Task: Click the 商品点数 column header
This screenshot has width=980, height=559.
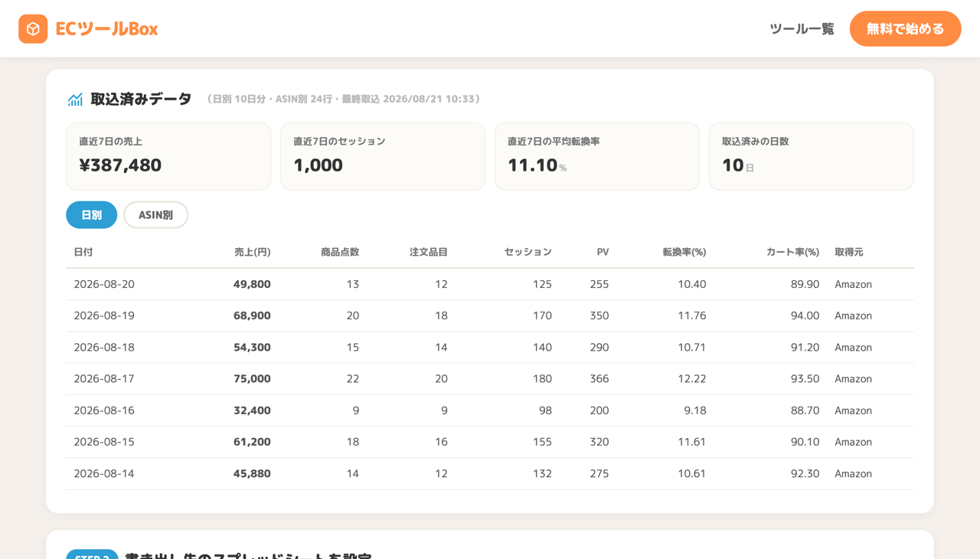Action: pyautogui.click(x=340, y=252)
